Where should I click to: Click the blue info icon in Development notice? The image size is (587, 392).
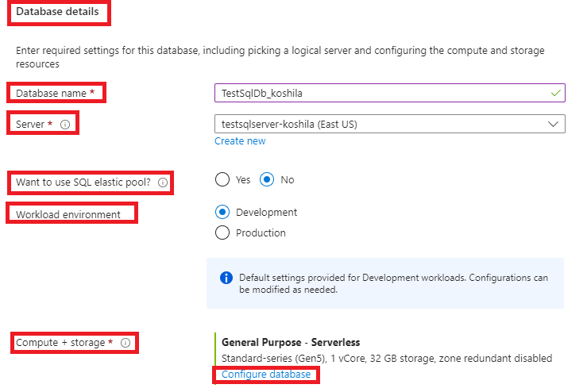[226, 278]
